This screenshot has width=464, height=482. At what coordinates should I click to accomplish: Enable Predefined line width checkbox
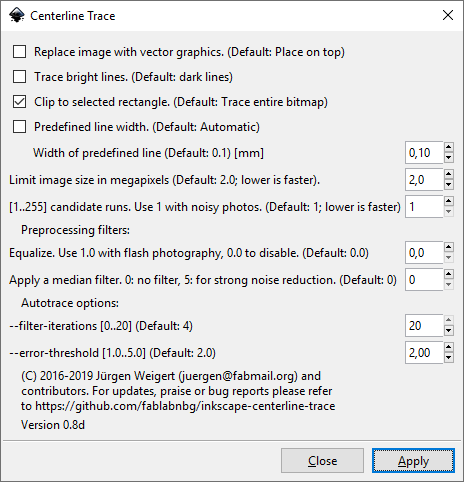(x=19, y=127)
